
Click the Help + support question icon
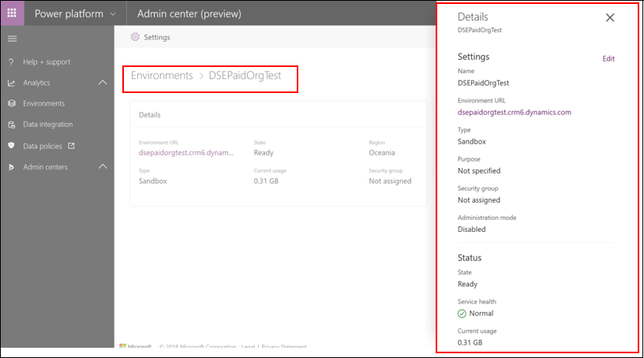pyautogui.click(x=11, y=62)
